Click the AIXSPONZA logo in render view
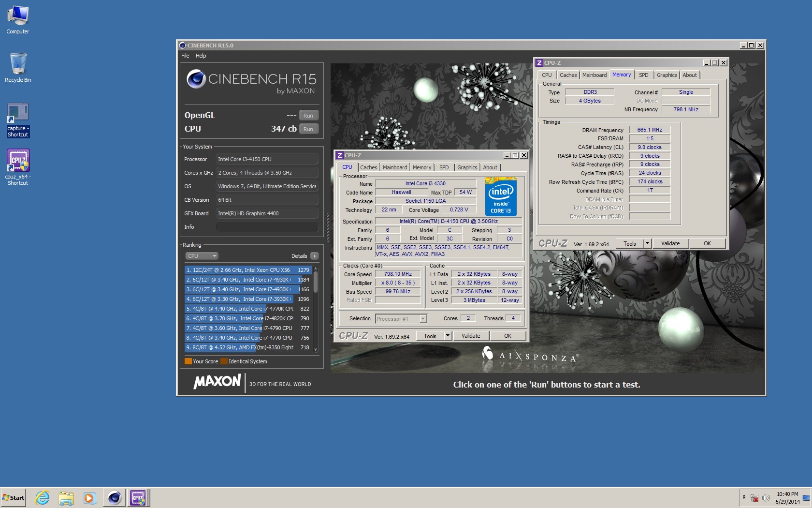The width and height of the screenshot is (812, 508). click(x=530, y=355)
